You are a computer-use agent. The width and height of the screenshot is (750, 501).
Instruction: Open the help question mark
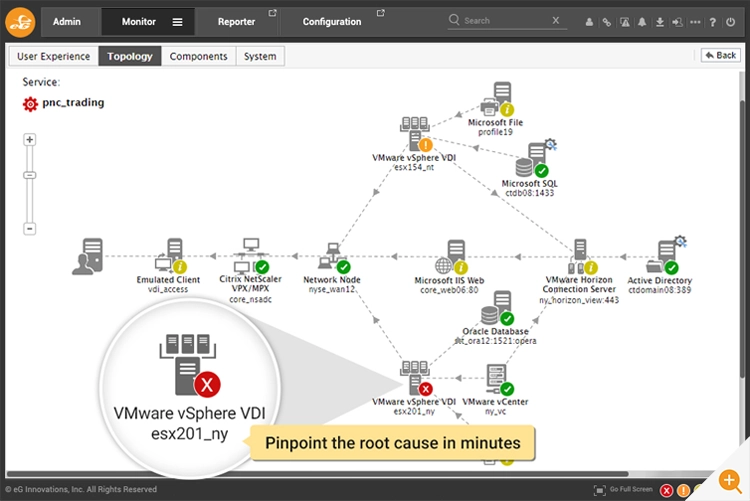click(713, 22)
